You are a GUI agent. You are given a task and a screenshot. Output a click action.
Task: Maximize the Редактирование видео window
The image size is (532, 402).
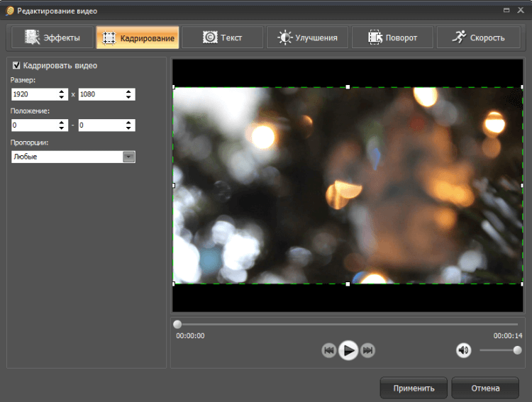(x=506, y=10)
